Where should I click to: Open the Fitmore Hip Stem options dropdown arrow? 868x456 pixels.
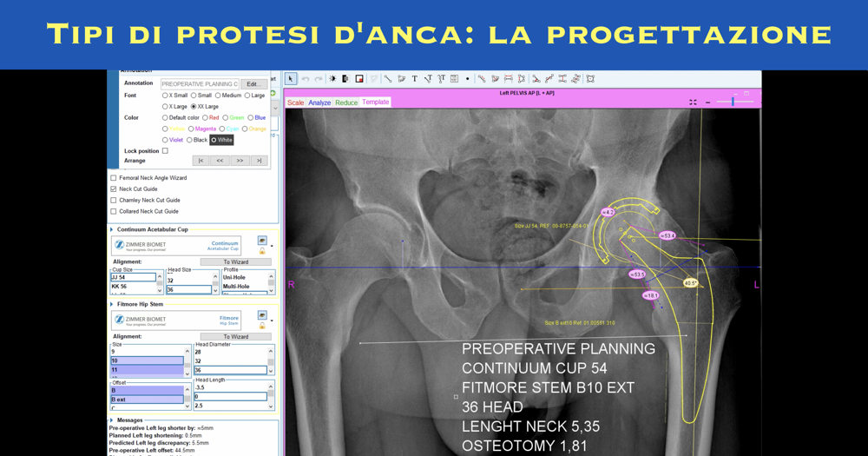point(272,321)
